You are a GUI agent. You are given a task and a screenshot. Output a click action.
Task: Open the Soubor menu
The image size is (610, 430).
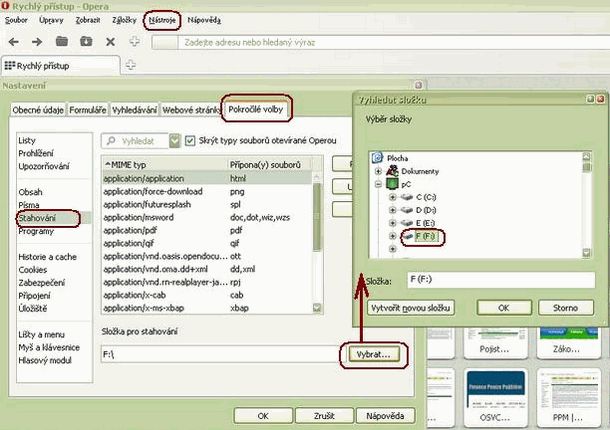click(16, 20)
